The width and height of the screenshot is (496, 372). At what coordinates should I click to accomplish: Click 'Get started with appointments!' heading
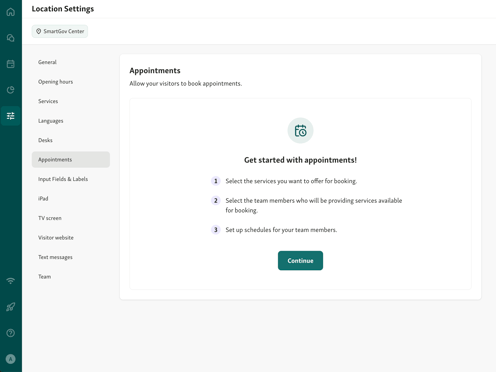[x=300, y=160]
